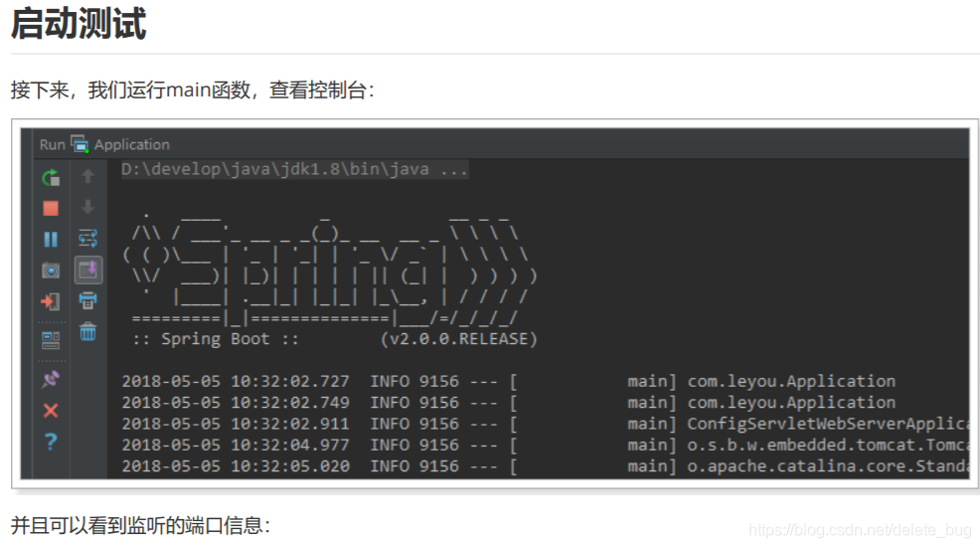Click the log line at 10:32:02.727

point(508,382)
